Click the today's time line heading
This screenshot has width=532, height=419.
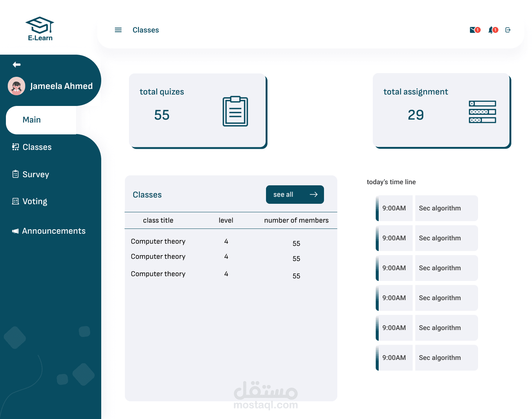tap(391, 182)
